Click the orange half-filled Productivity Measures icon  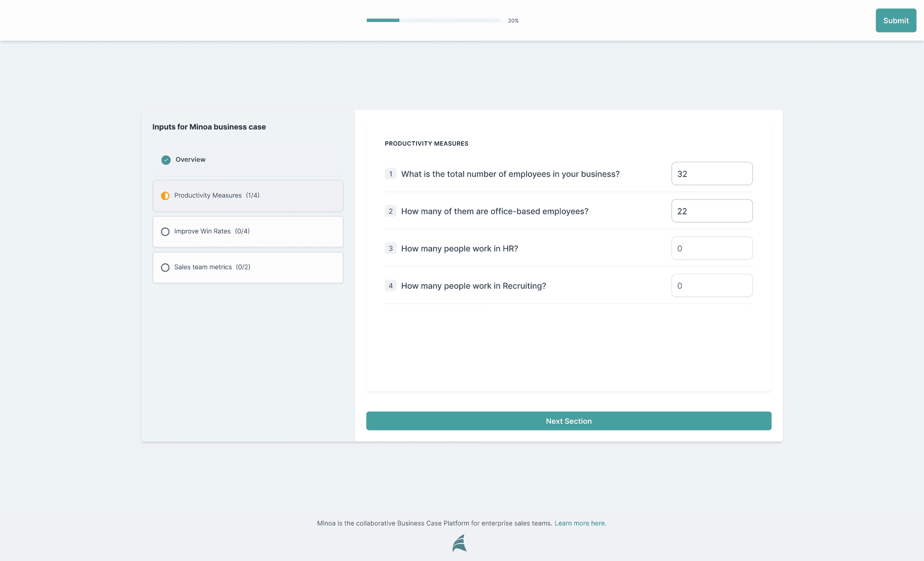(x=165, y=196)
